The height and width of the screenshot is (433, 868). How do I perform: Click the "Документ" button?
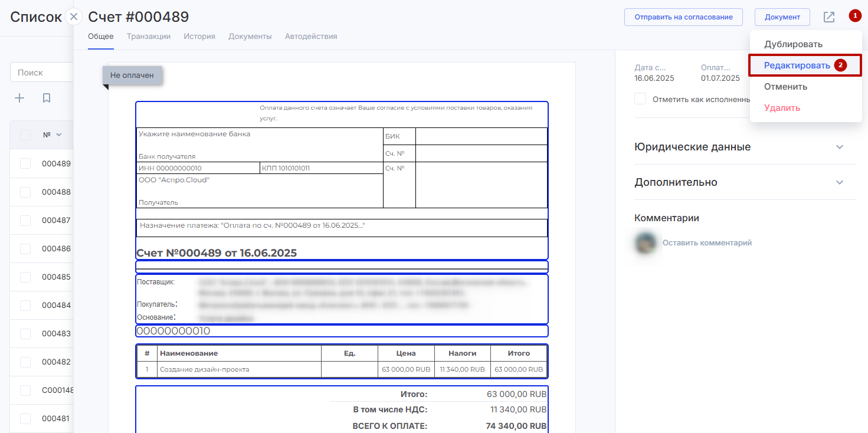(782, 17)
